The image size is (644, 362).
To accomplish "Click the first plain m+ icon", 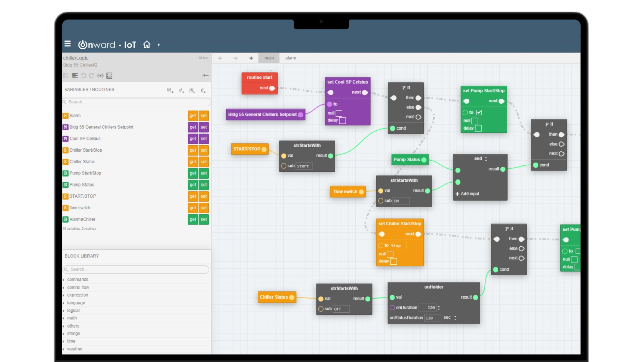I will point(170,90).
